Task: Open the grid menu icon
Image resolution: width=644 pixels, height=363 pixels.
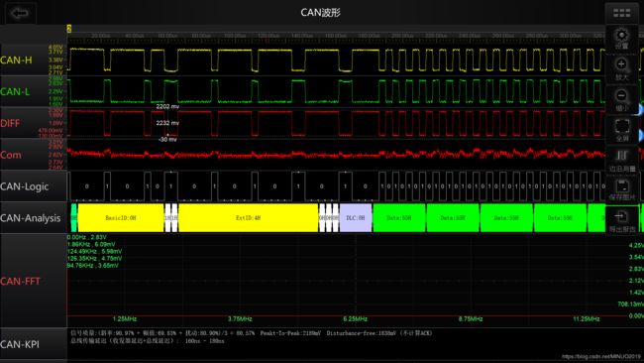Action: (x=622, y=13)
